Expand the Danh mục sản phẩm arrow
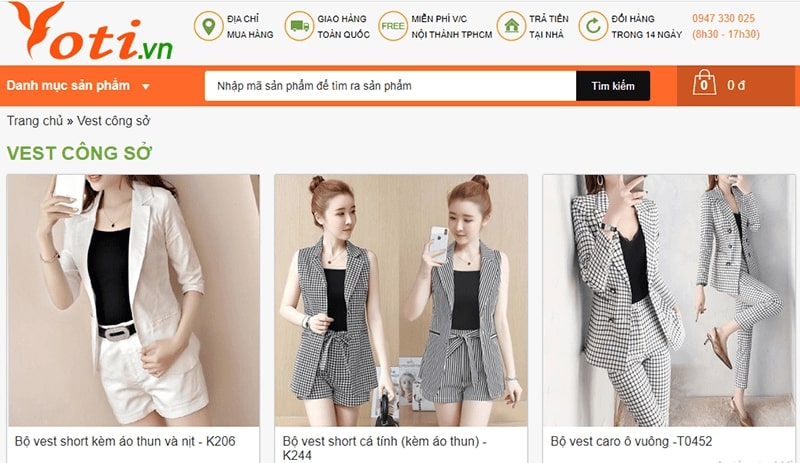This screenshot has height=463, width=800. click(146, 86)
